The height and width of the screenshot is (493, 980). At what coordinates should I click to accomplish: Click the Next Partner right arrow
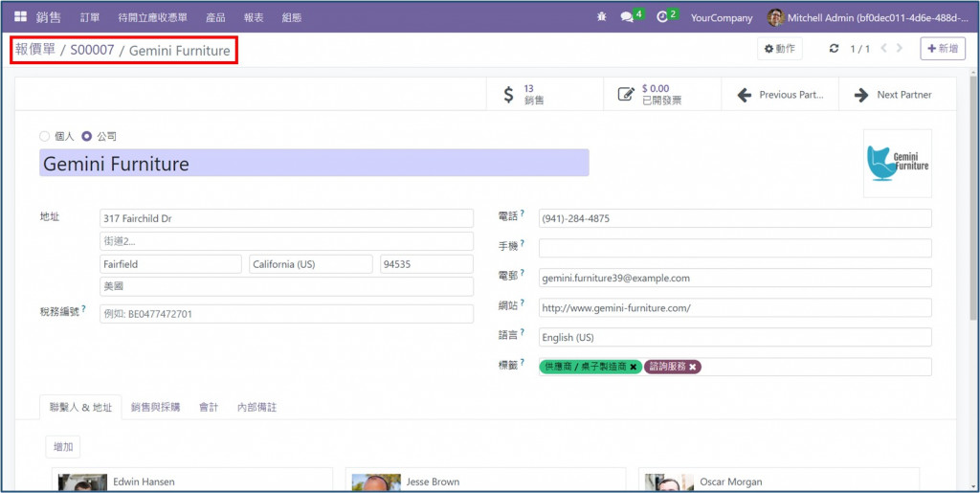pos(861,95)
